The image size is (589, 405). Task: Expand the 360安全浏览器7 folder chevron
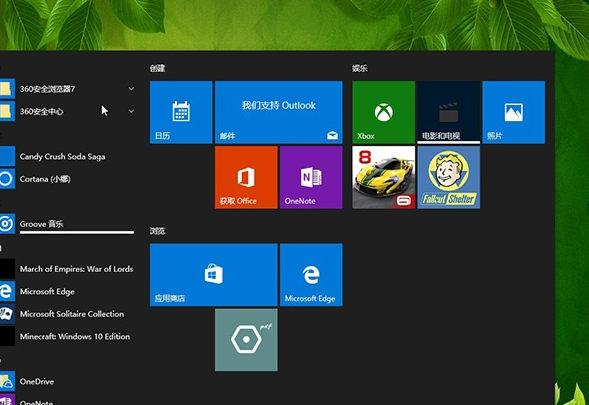(x=131, y=89)
